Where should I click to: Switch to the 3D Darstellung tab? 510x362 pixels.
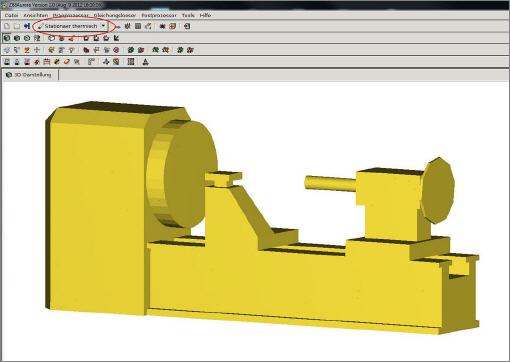tap(30, 75)
